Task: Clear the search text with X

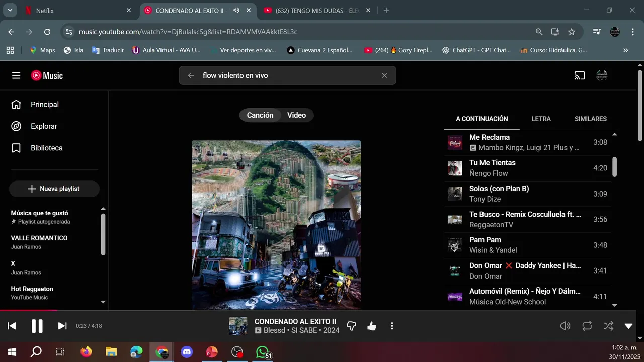Action: click(x=384, y=75)
